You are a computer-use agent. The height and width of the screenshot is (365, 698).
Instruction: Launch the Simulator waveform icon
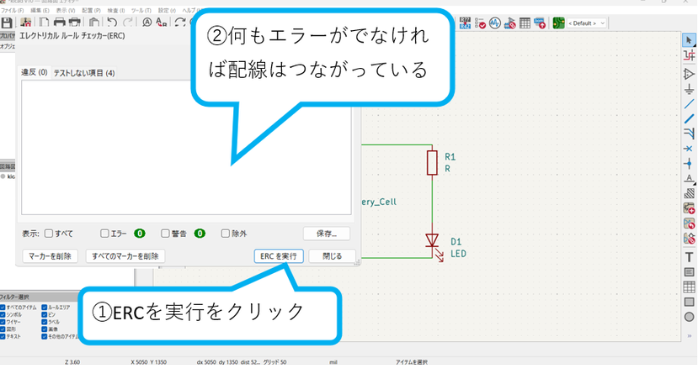495,23
